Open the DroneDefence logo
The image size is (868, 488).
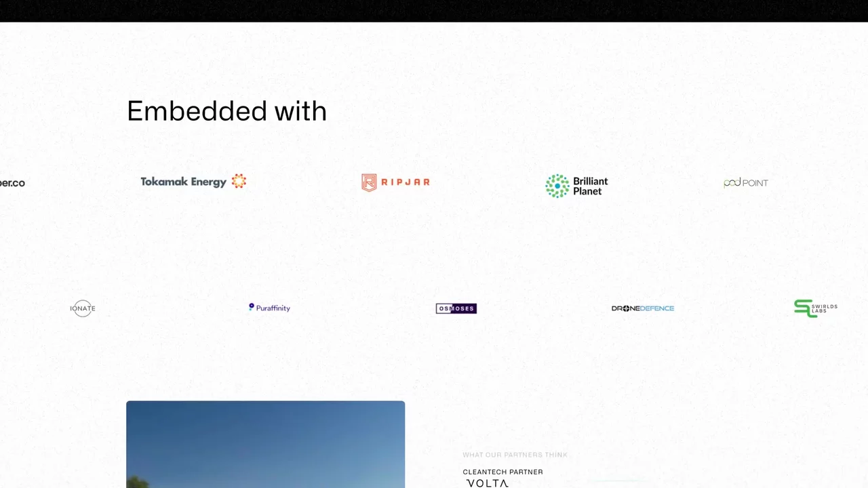click(643, 308)
